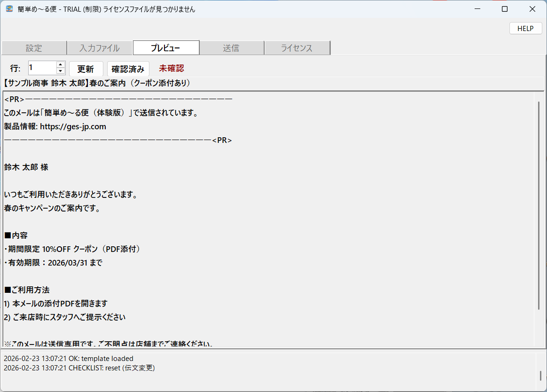Click the red 未確認 status label

171,68
